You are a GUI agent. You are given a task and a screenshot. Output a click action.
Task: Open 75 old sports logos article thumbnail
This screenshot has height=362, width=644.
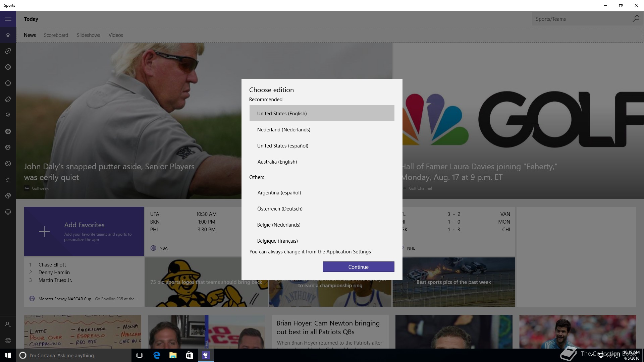tap(206, 282)
